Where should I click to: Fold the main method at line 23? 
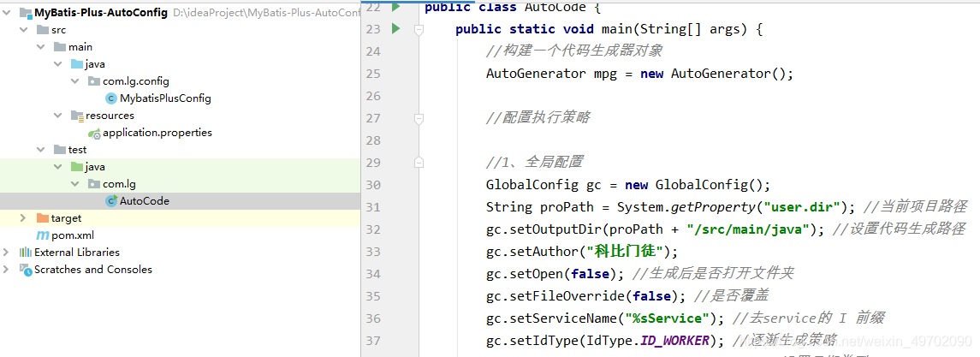[x=419, y=29]
